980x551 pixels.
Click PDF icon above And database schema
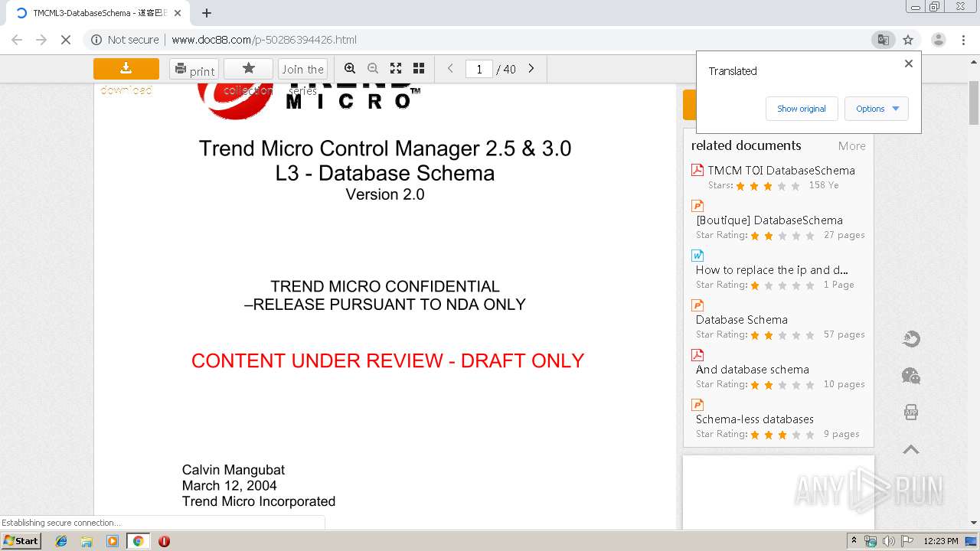[697, 354]
